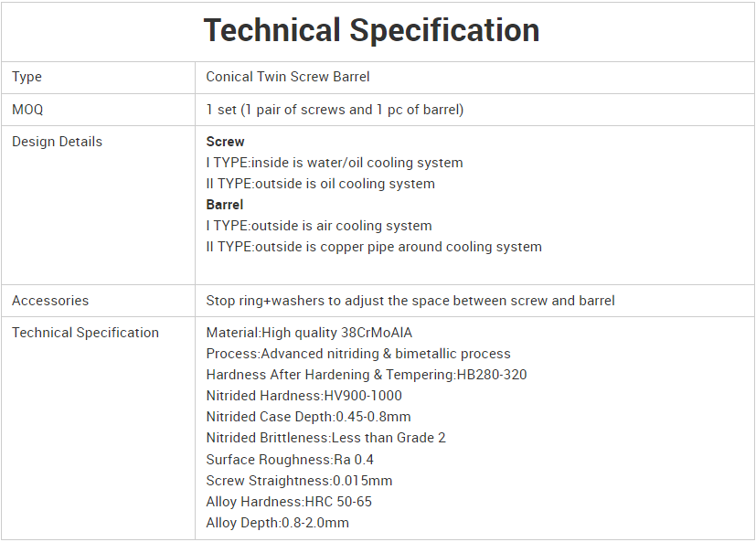
Task: Click the Surface Roughness Ra 0.4 line
Action: coord(290,459)
